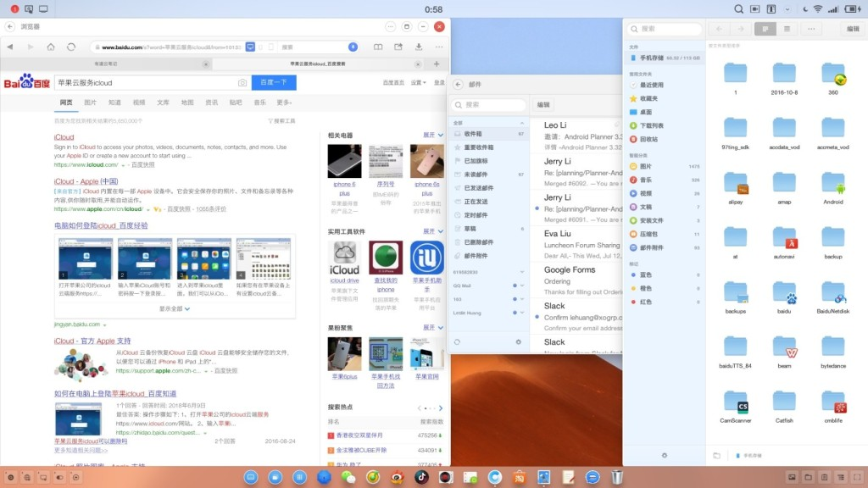Open 回收站 in file manager sidebar
The width and height of the screenshot is (868, 488).
(665, 139)
